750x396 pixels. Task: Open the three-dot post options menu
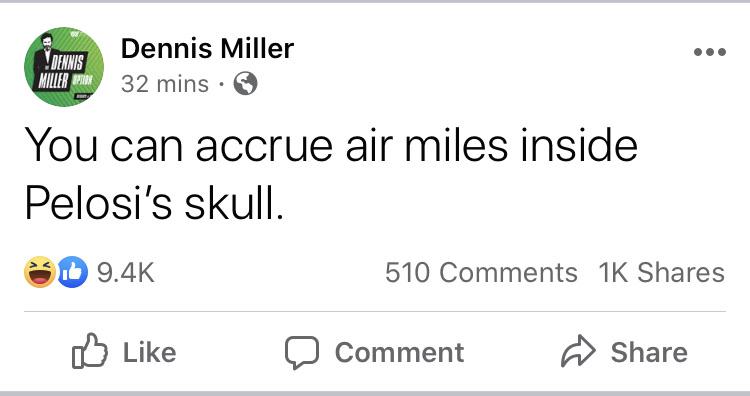click(x=710, y=52)
